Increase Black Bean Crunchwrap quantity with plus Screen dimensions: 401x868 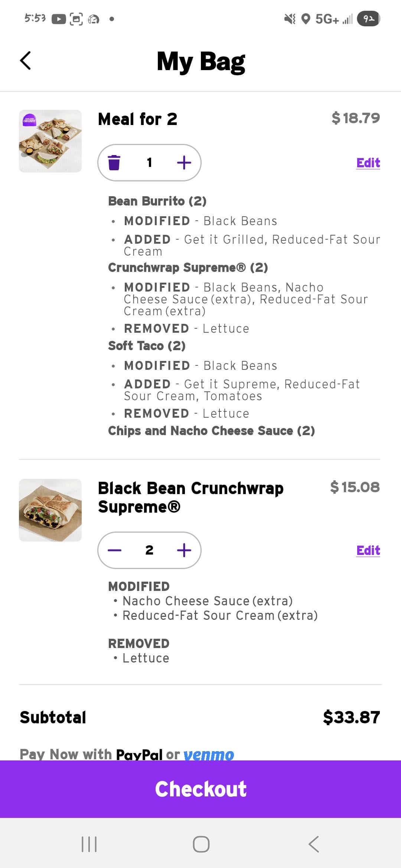click(184, 550)
